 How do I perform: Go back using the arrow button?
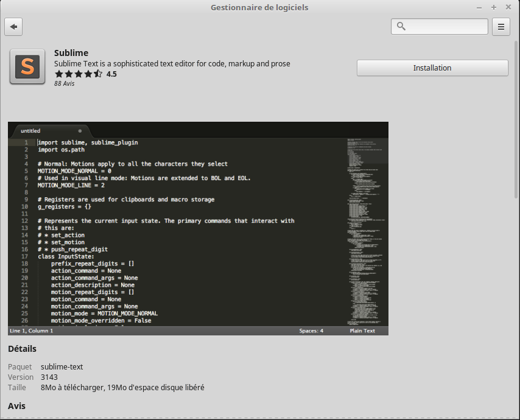point(13,27)
